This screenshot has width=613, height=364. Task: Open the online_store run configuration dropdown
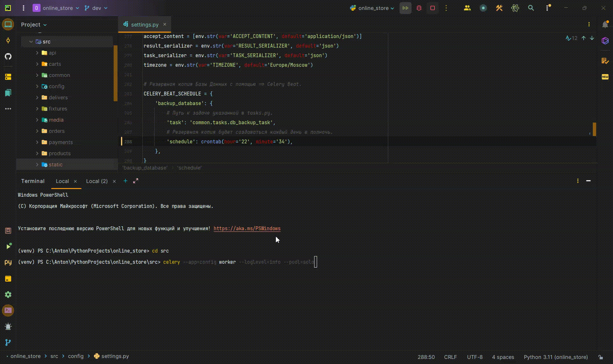click(373, 8)
